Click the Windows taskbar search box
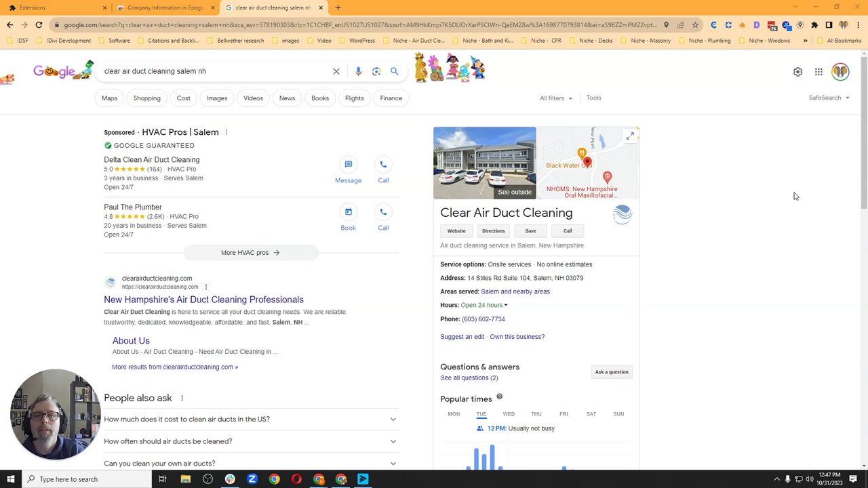This screenshot has height=488, width=868. 87,479
